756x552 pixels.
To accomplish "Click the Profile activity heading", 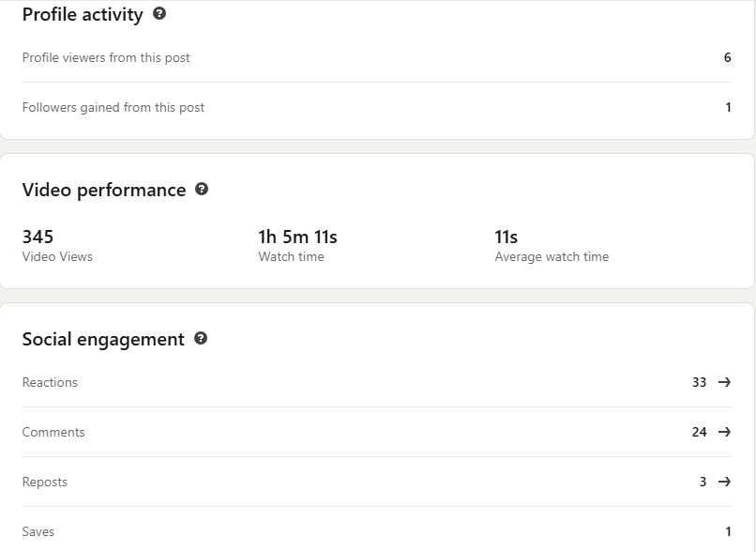I will (83, 14).
